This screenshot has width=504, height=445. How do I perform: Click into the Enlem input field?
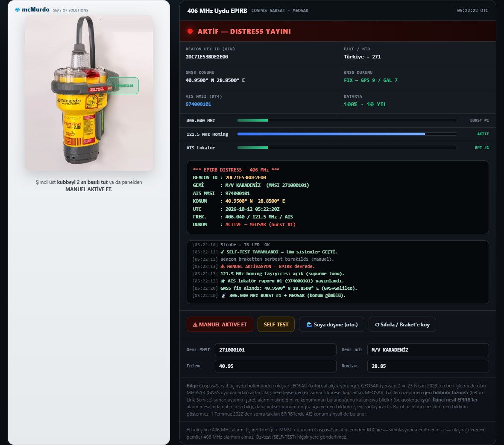point(275,366)
